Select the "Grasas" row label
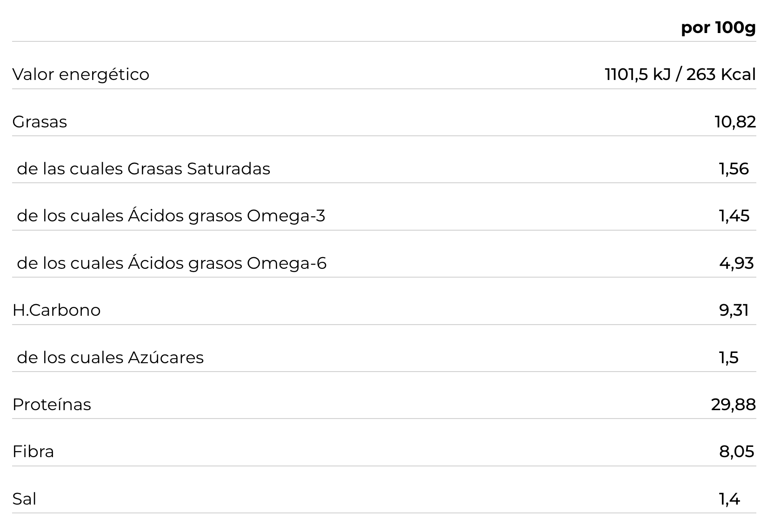 [x=40, y=122]
